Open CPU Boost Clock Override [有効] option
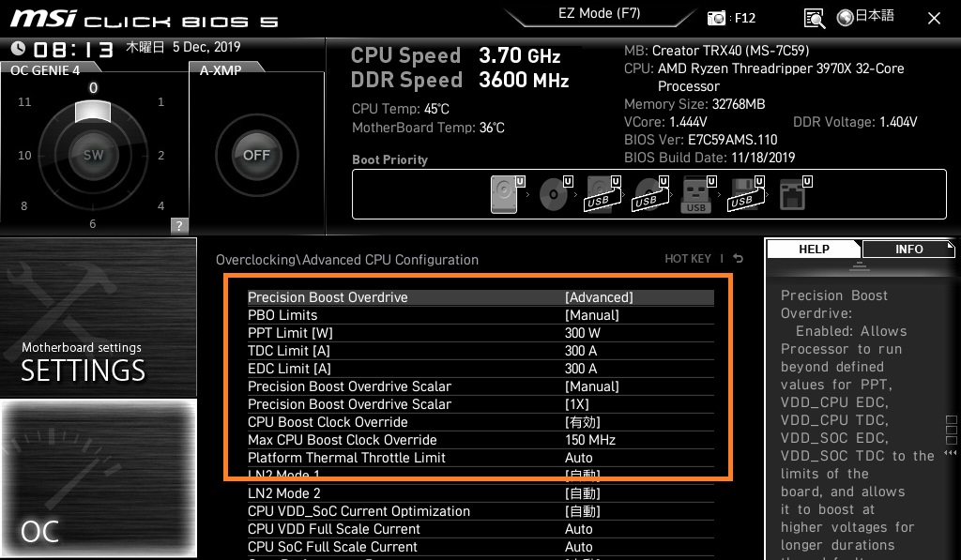This screenshot has height=560, width=961. point(480,422)
